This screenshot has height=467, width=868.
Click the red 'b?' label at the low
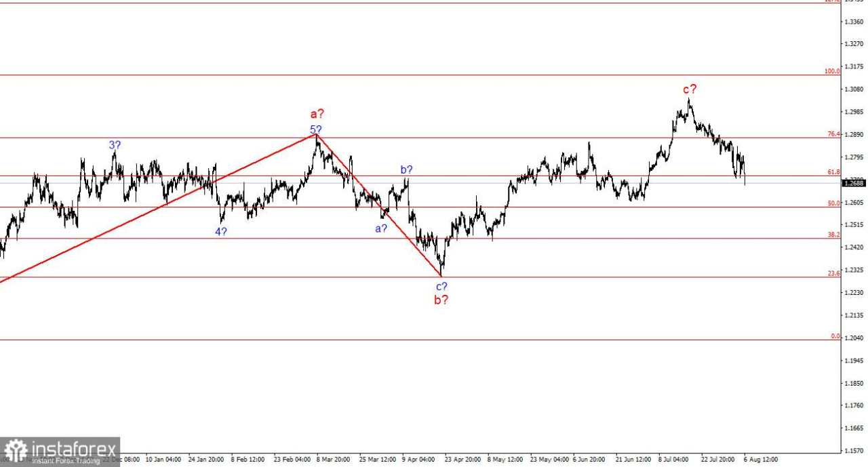tap(441, 300)
